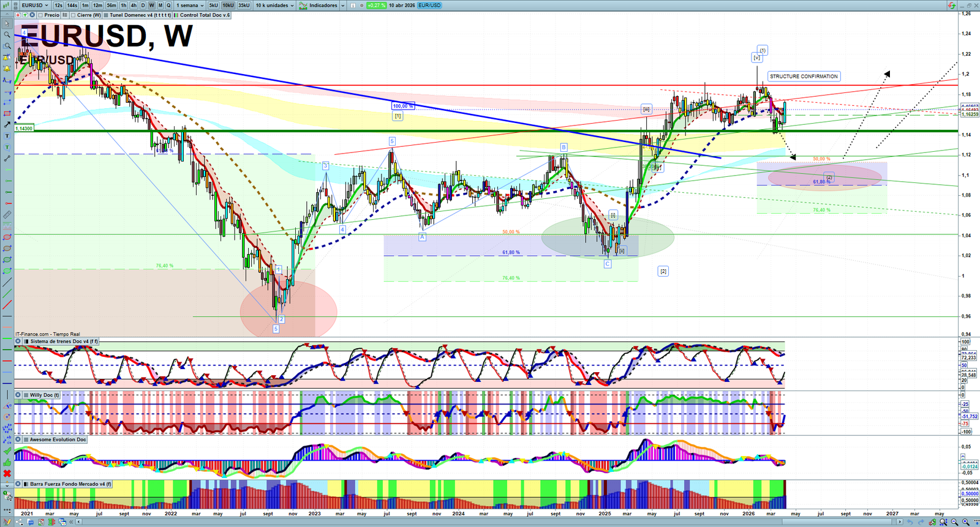Viewport: 980px width, 527px height.
Task: Select the red diagonal line tool
Action: [x=7, y=305]
